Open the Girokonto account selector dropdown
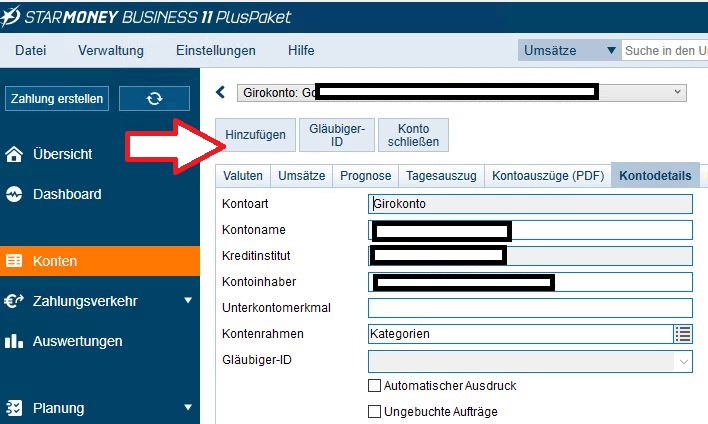Screen dimensions: 708x424 pos(461,93)
